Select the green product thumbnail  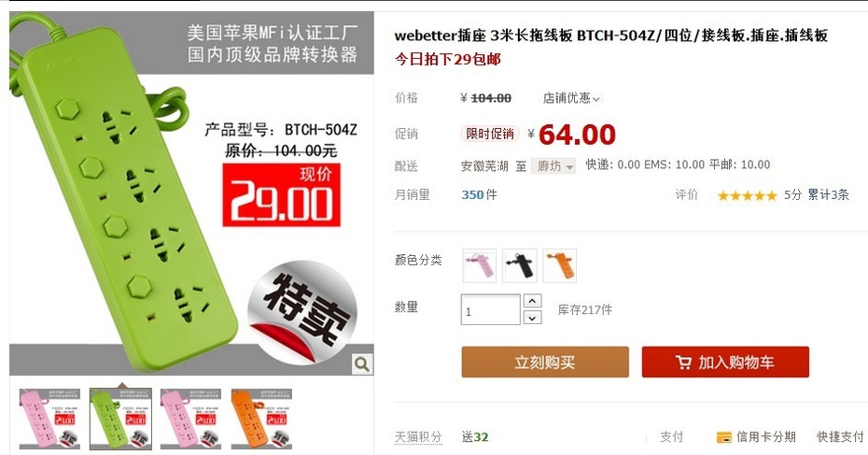(120, 419)
